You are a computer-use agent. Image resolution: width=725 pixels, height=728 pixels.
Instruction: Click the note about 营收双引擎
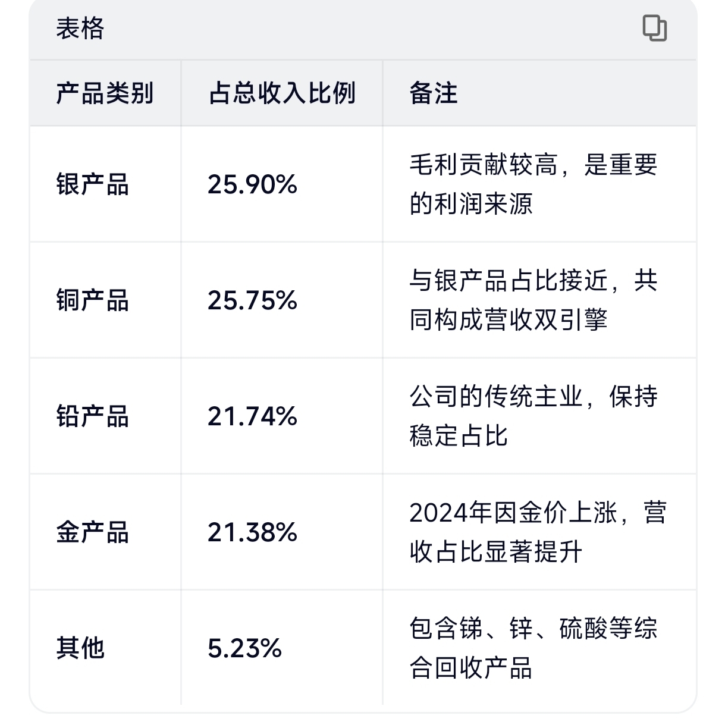(x=533, y=300)
